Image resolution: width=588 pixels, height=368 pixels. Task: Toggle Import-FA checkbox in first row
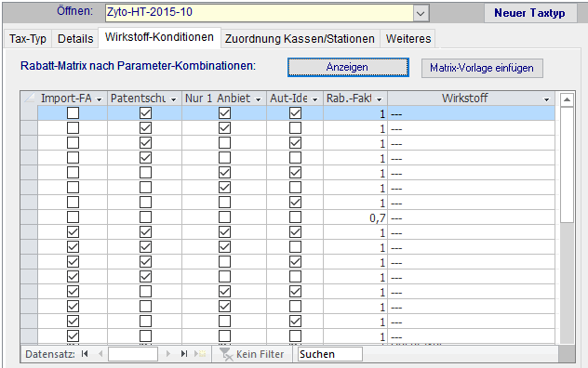pyautogui.click(x=73, y=112)
